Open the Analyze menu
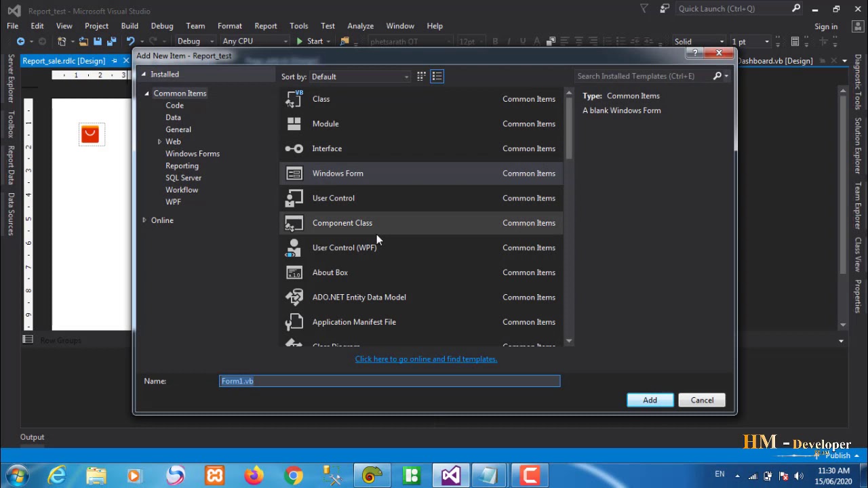 click(361, 26)
